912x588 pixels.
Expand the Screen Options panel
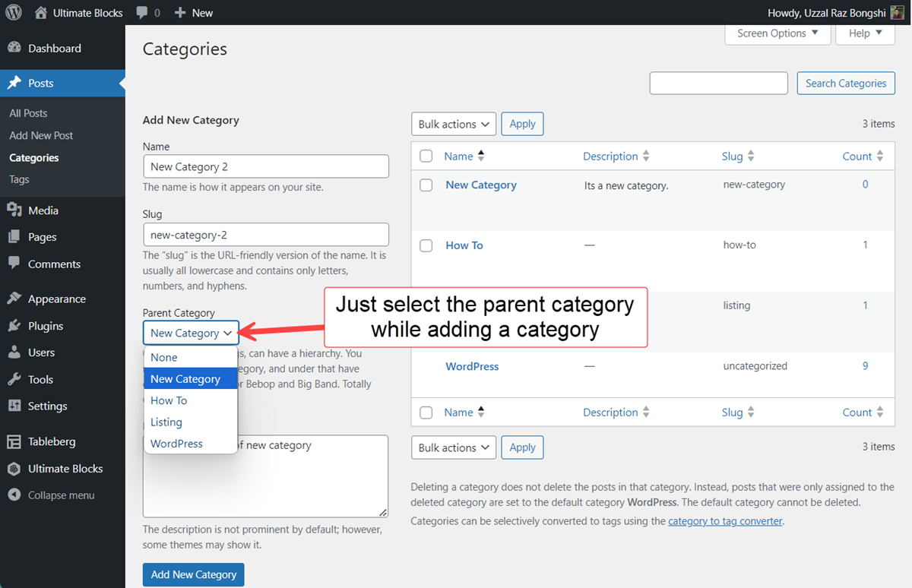[777, 33]
